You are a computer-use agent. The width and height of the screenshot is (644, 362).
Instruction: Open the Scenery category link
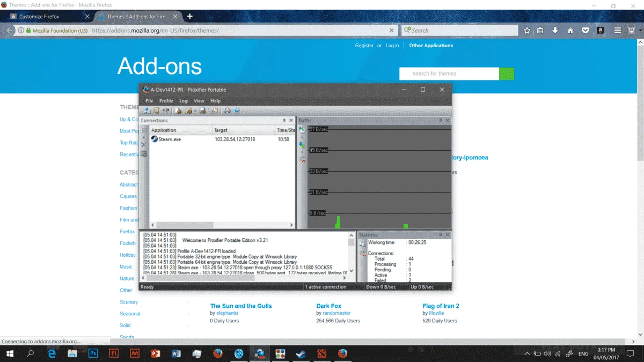click(129, 302)
